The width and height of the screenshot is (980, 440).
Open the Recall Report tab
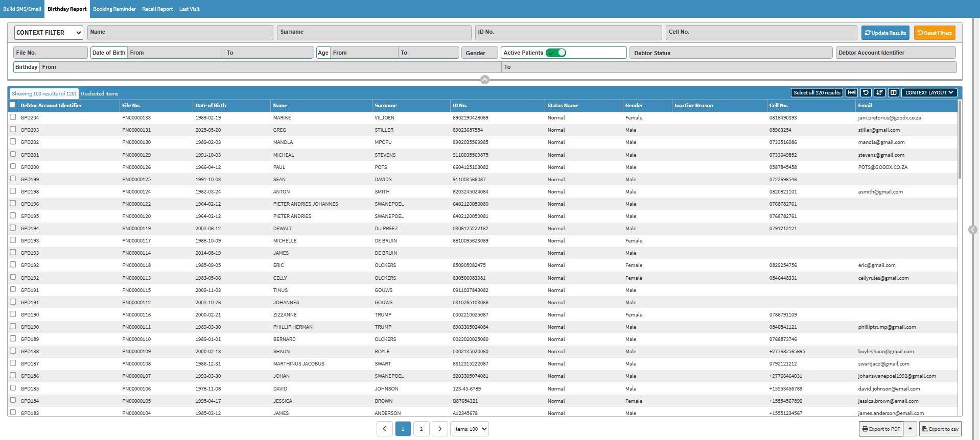pos(157,9)
